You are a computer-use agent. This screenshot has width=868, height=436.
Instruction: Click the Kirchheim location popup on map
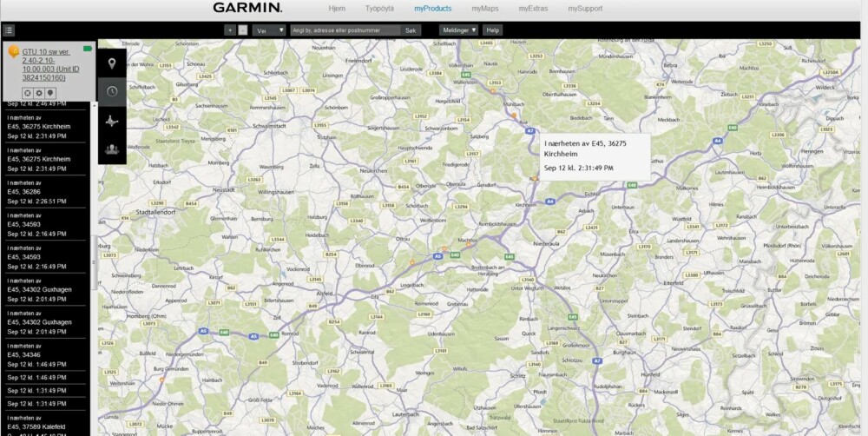pos(595,156)
